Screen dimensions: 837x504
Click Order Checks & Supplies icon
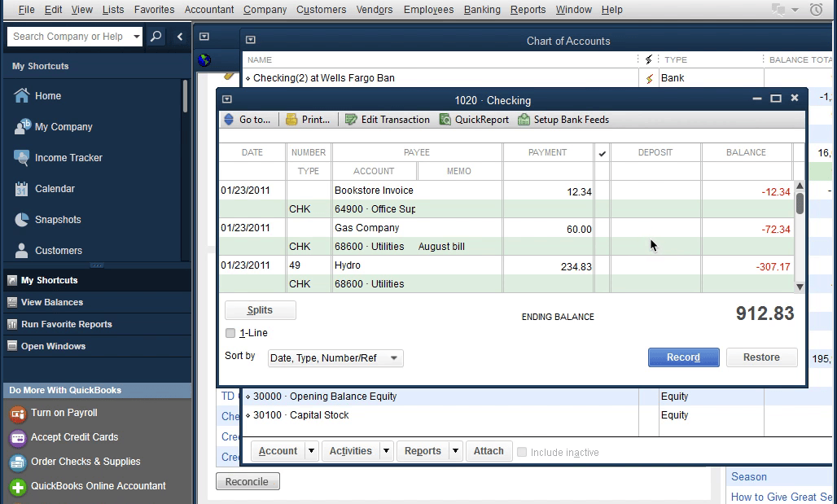(18, 462)
